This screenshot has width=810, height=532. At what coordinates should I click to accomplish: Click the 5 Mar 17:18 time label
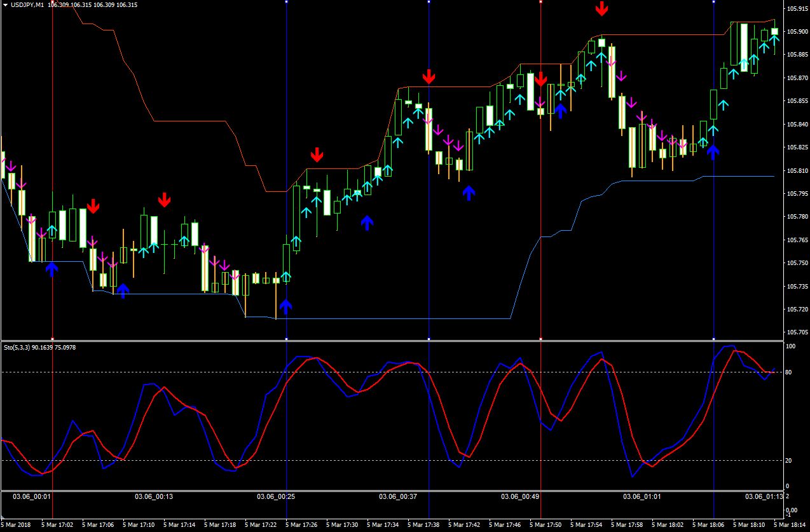[220, 526]
